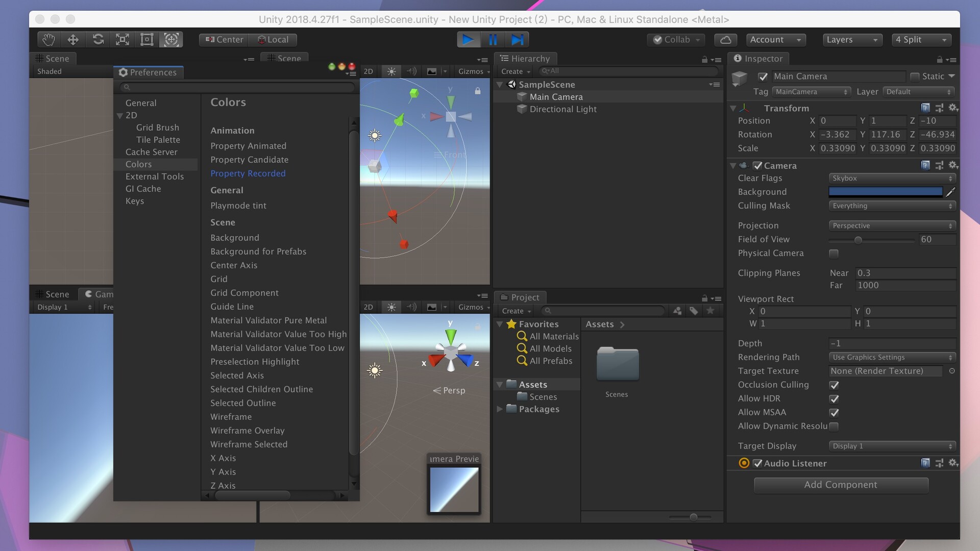Viewport: 980px width, 551px height.
Task: Select External Tools in Preferences sidebar
Action: coord(155,177)
